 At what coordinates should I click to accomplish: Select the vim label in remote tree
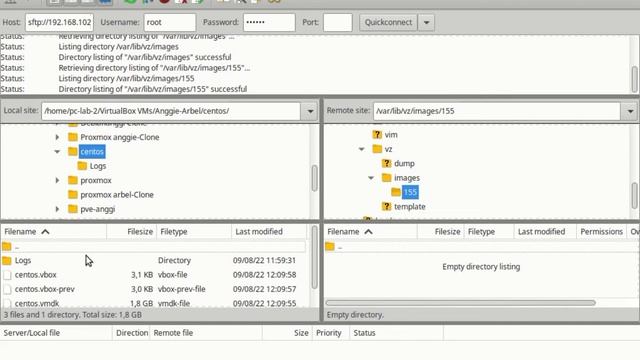click(391, 135)
